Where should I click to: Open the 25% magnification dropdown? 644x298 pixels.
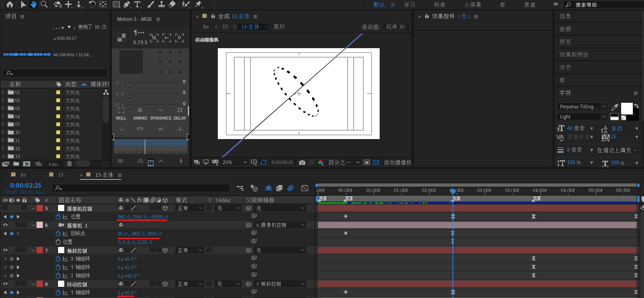click(x=235, y=162)
